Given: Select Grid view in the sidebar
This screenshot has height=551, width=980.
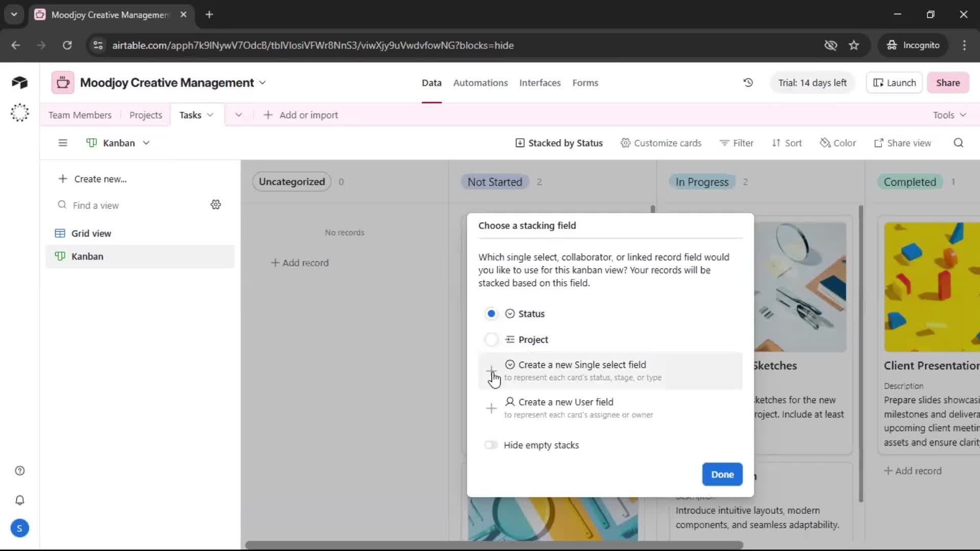Looking at the screenshot, I should (x=140, y=233).
